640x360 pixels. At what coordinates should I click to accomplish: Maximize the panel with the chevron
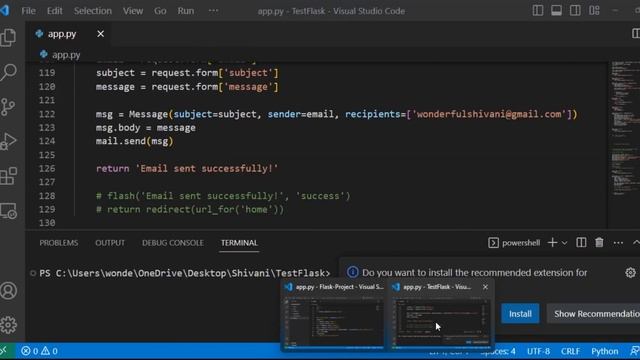pyautogui.click(x=636, y=242)
